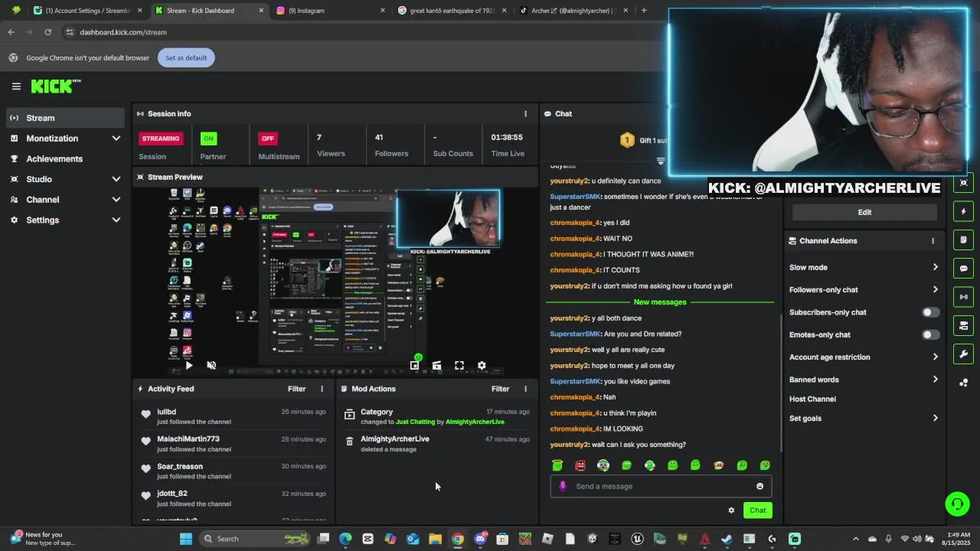This screenshot has width=980, height=551.
Task: Select Achievements in sidebar
Action: tap(65, 158)
